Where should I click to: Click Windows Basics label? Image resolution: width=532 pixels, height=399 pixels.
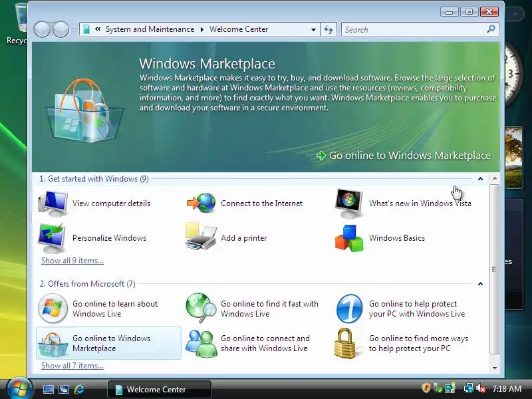pyautogui.click(x=397, y=238)
